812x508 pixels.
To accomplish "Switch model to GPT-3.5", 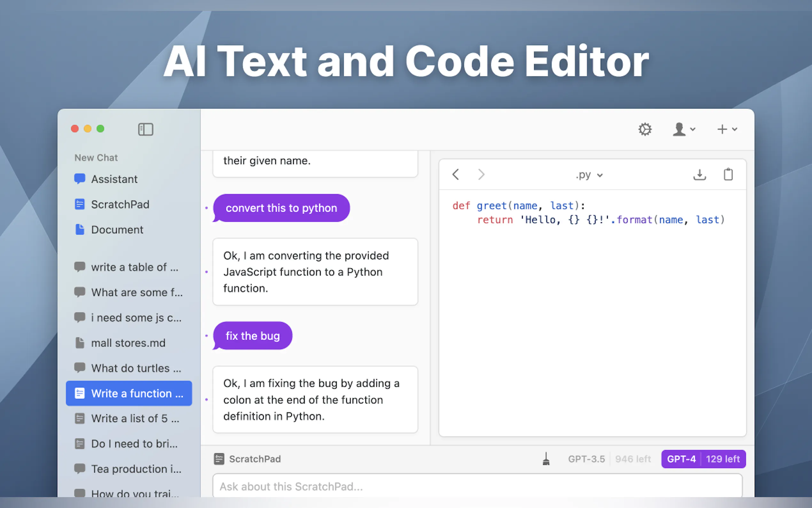I will [x=586, y=459].
